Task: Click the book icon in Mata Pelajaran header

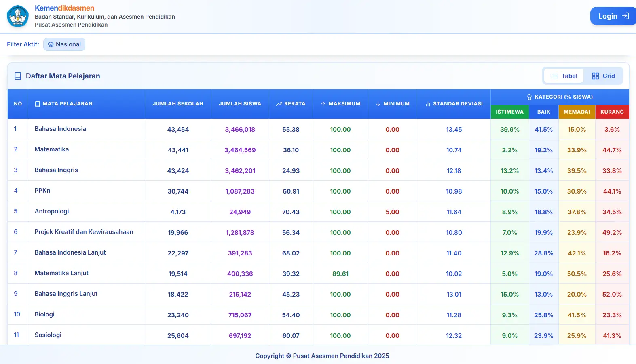Action: tap(38, 104)
